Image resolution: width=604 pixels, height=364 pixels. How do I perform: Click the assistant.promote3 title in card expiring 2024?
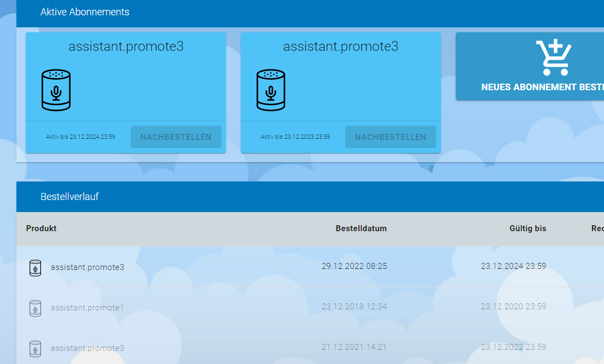(126, 46)
